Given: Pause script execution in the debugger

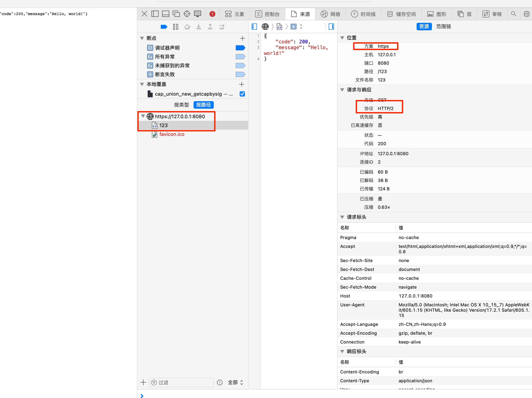Looking at the screenshot, I should coord(176,26).
